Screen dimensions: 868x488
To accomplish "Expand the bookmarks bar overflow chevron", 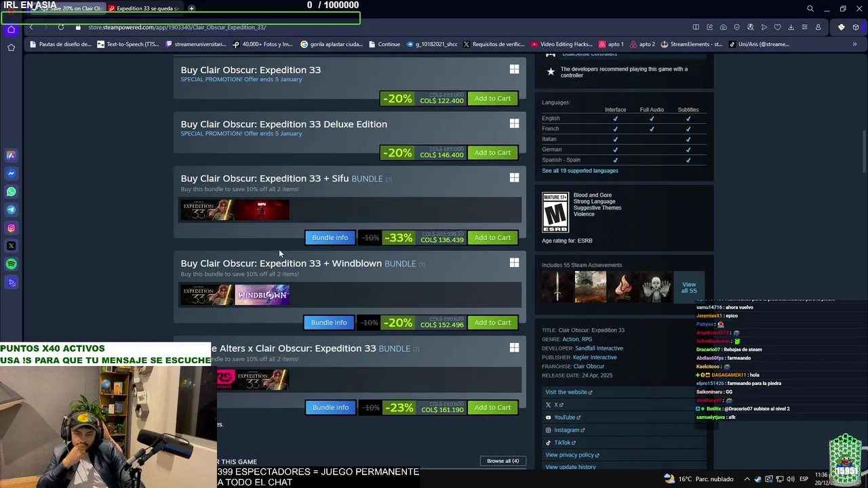I will 854,44.
